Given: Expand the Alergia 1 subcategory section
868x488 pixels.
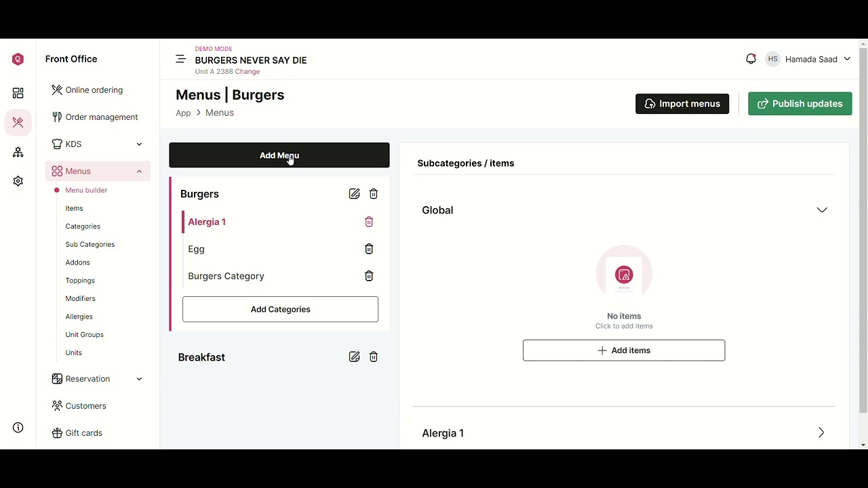Looking at the screenshot, I should click(x=821, y=432).
